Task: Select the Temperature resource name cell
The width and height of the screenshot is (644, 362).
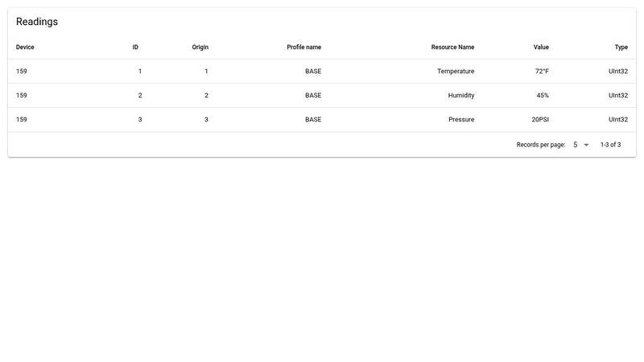Action: coord(455,72)
